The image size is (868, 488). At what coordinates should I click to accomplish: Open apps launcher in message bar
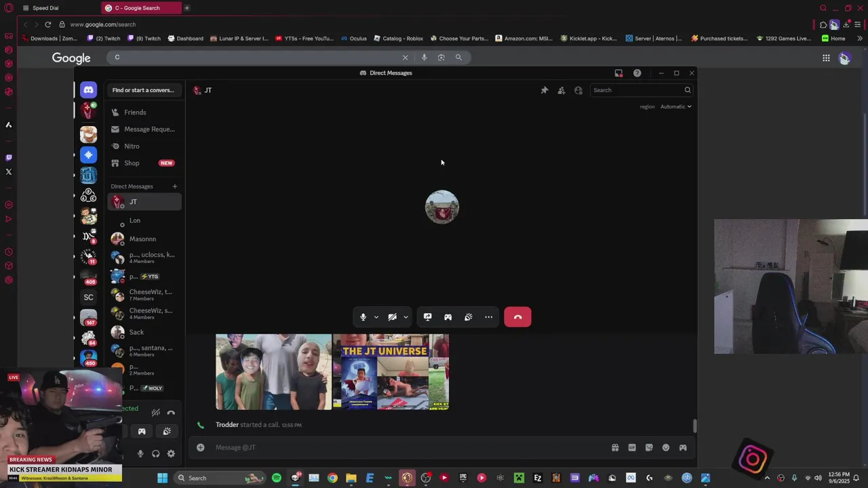[x=683, y=447]
